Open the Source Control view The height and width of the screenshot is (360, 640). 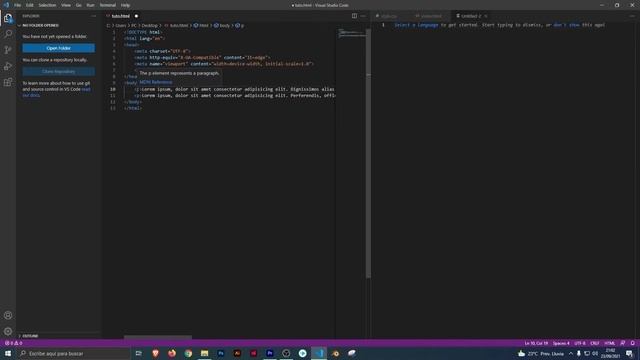click(8, 50)
